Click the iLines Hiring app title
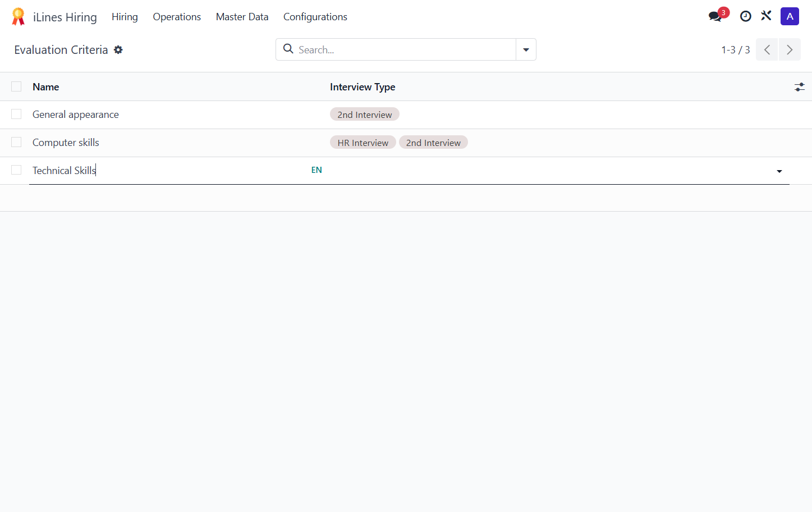The image size is (812, 512). [x=65, y=17]
